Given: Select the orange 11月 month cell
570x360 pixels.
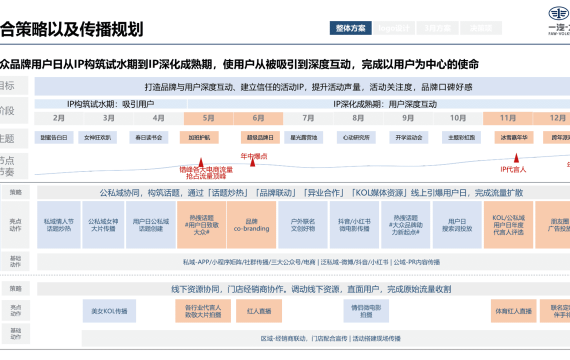Looking at the screenshot, I should 507,118.
